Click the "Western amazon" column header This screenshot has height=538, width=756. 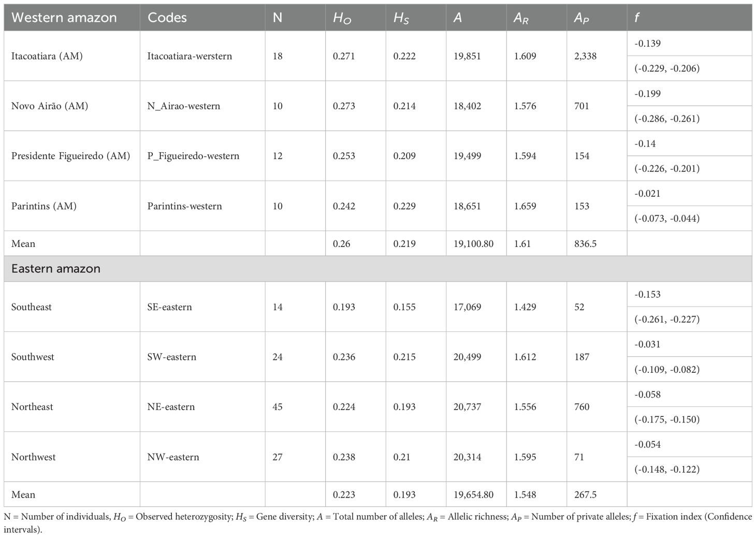pyautogui.click(x=64, y=18)
